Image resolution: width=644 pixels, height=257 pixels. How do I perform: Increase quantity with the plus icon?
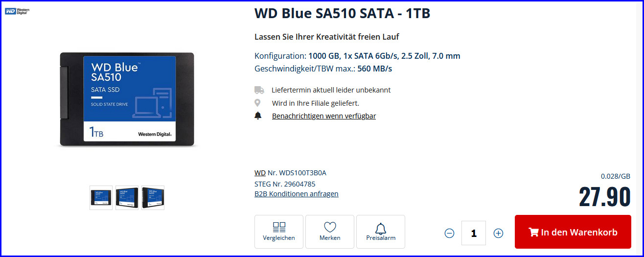click(498, 233)
